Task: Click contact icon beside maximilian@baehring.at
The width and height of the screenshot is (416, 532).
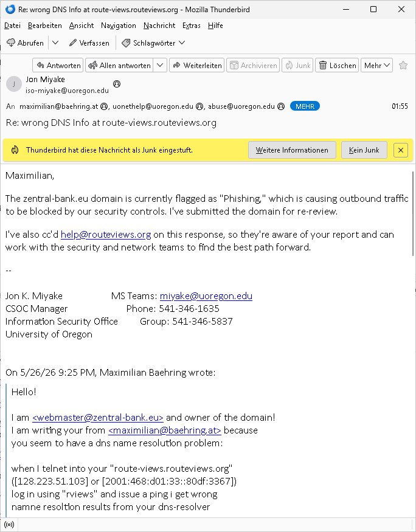Action: [x=104, y=106]
